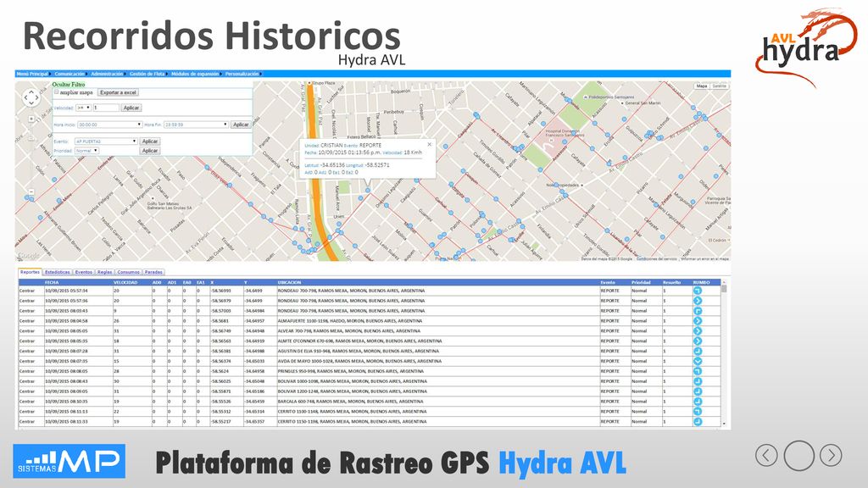
Task: Click the heading icon for the 08:07:28 row
Action: point(698,351)
